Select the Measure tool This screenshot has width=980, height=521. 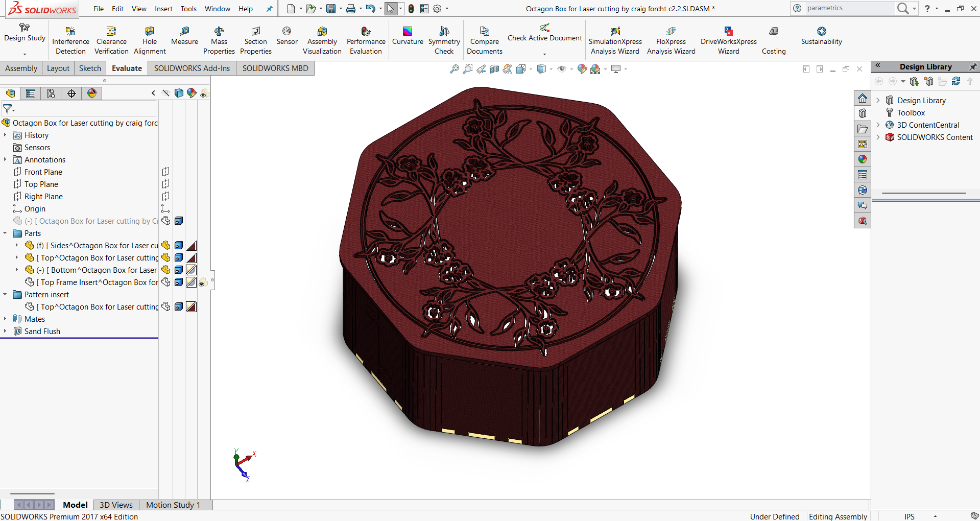coord(184,36)
